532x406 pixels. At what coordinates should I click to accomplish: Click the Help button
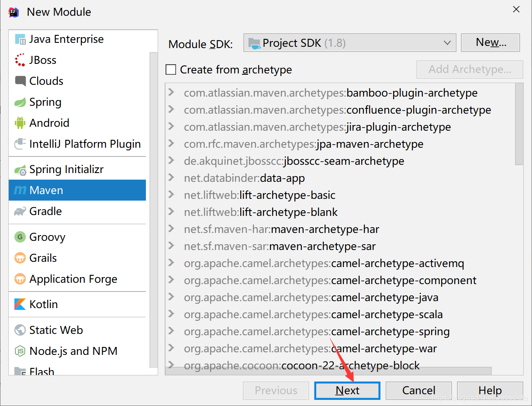490,391
